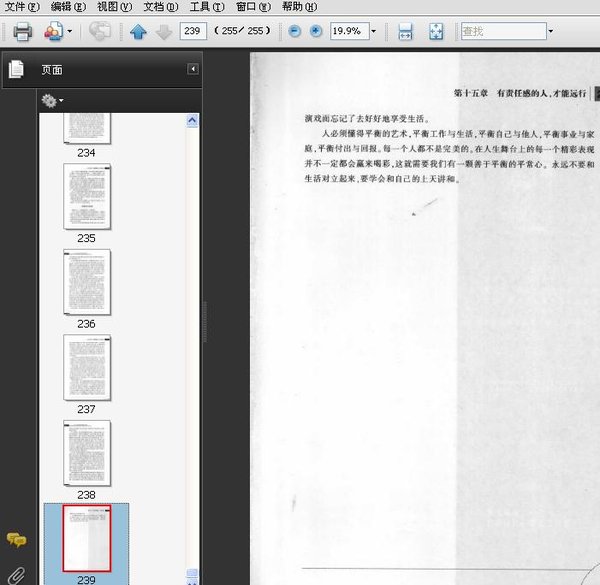Expand the zoom percentage dropdown arrow
The height and width of the screenshot is (585, 600).
tap(374, 31)
